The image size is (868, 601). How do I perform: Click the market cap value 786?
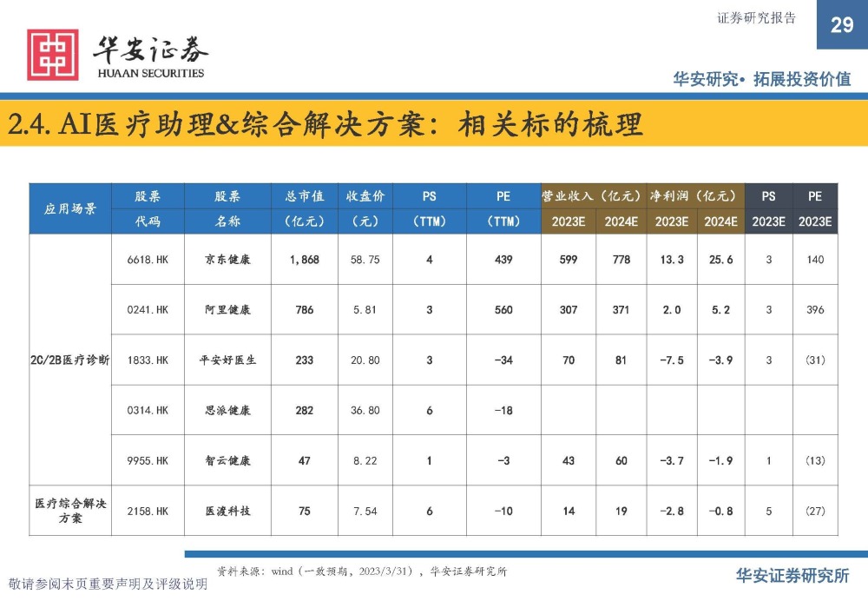pyautogui.click(x=305, y=310)
